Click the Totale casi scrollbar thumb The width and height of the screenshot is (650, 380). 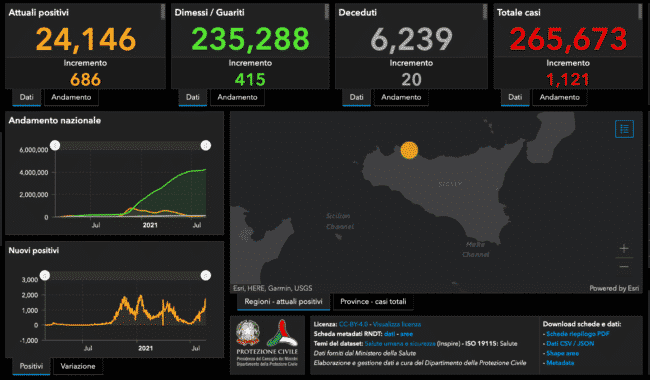click(x=640, y=12)
